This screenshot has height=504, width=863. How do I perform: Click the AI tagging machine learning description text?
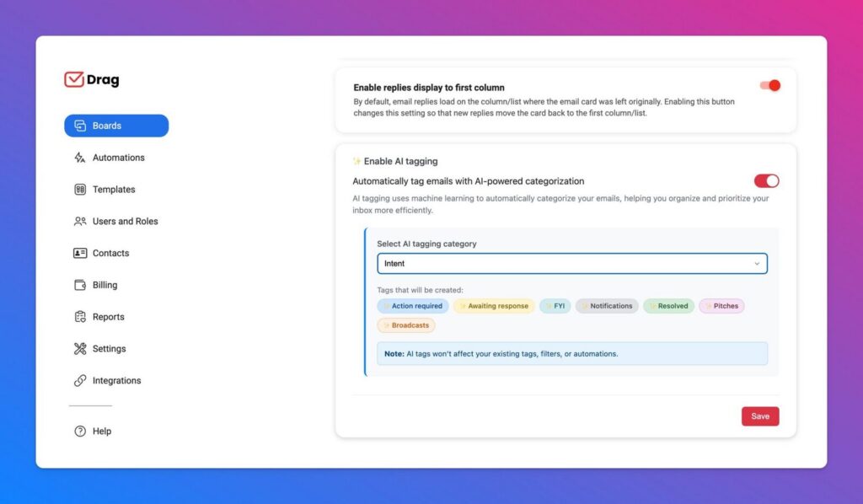(x=560, y=204)
